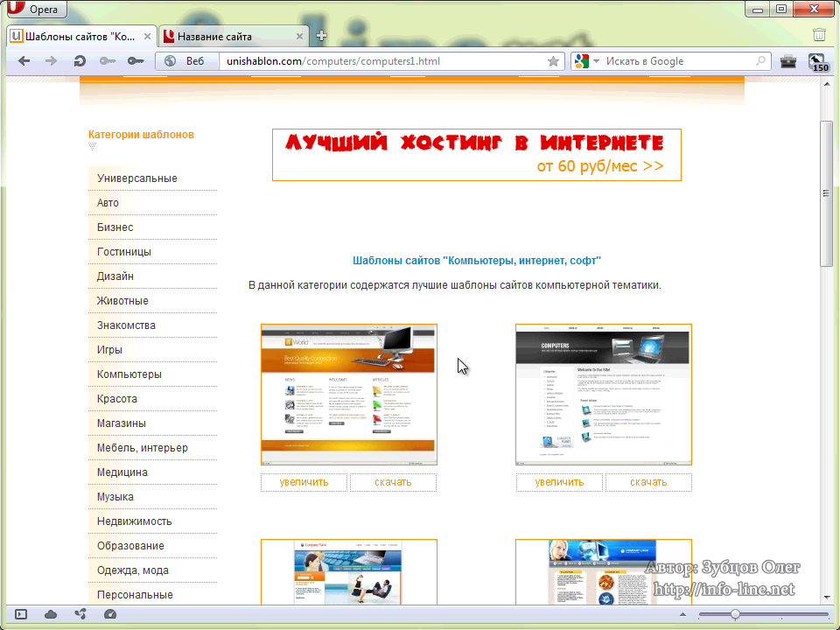Open the new tab with plus button
The height and width of the screenshot is (630, 840).
coord(322,36)
